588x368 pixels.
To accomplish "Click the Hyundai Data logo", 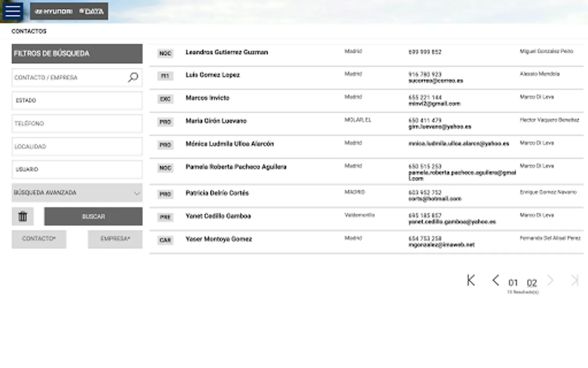I will pyautogui.click(x=69, y=11).
